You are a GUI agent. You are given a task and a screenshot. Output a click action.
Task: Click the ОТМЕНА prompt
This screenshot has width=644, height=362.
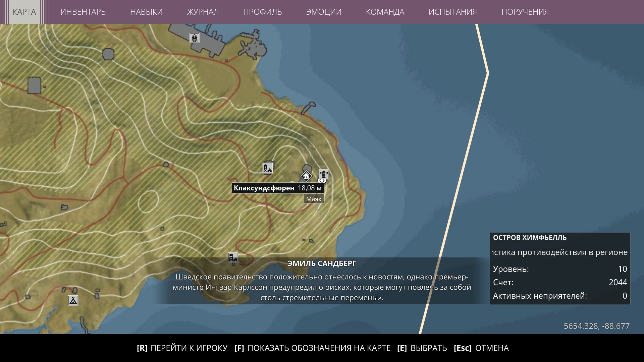click(x=481, y=348)
